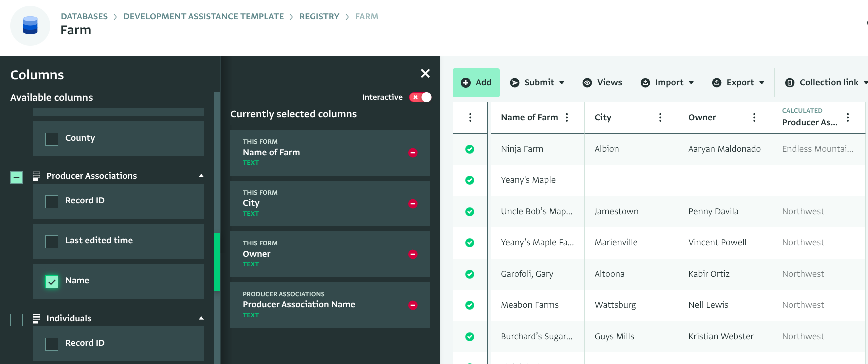The height and width of the screenshot is (364, 868).
Task: Remove Name of Farm from selected columns
Action: 413,153
